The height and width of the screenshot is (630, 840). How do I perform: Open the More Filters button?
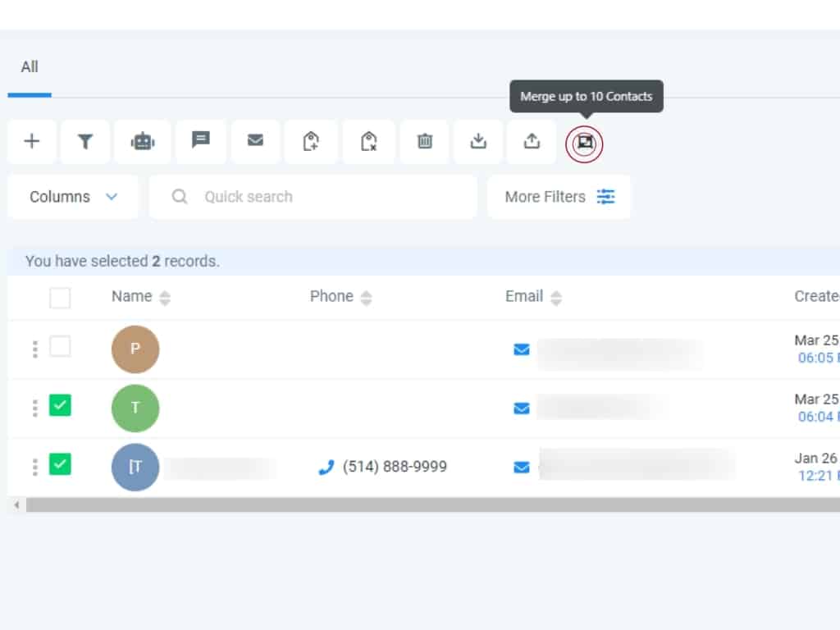pos(559,197)
